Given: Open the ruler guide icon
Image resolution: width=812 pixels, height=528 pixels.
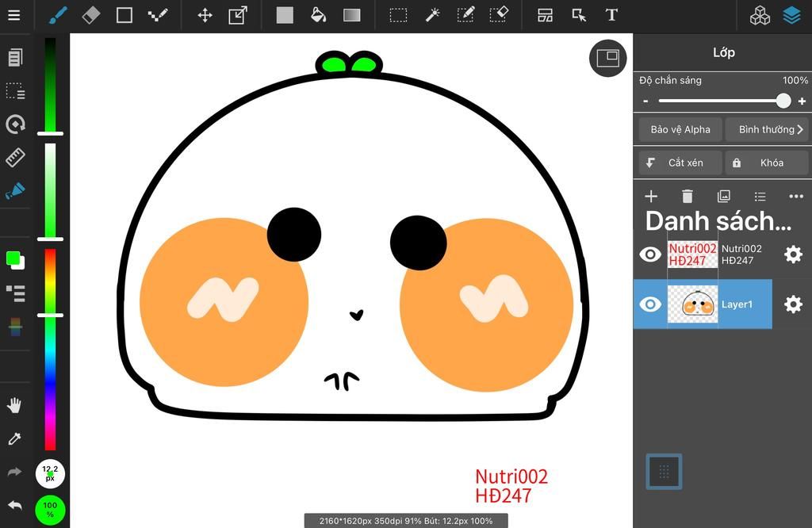Looking at the screenshot, I should (15, 157).
